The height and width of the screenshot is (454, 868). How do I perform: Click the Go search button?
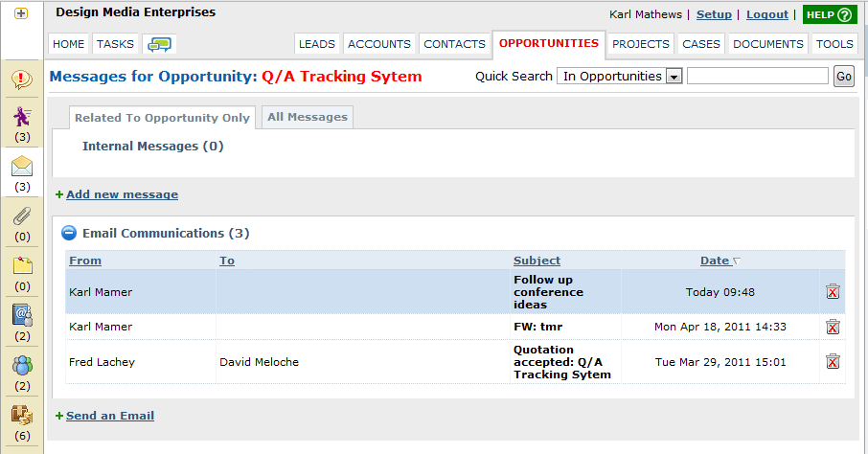(x=844, y=77)
